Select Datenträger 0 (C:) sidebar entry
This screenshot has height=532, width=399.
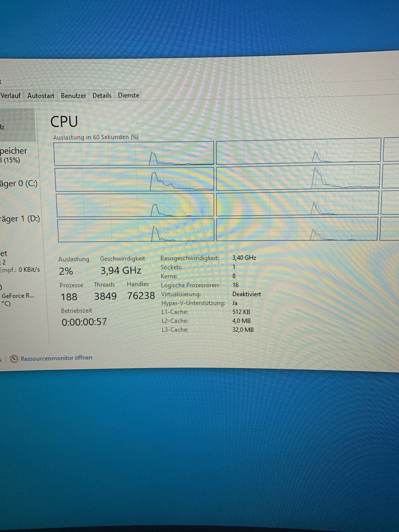pos(18,184)
